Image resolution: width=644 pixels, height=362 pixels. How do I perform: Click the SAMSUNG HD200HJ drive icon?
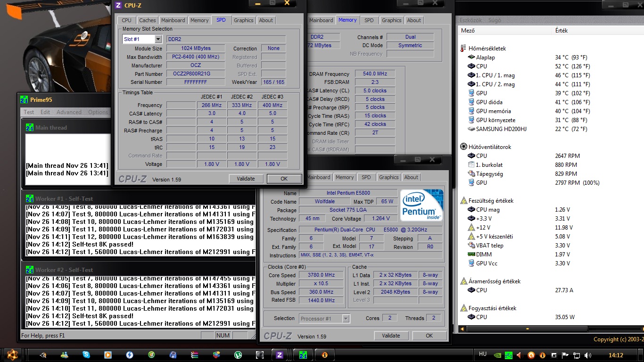pyautogui.click(x=471, y=129)
